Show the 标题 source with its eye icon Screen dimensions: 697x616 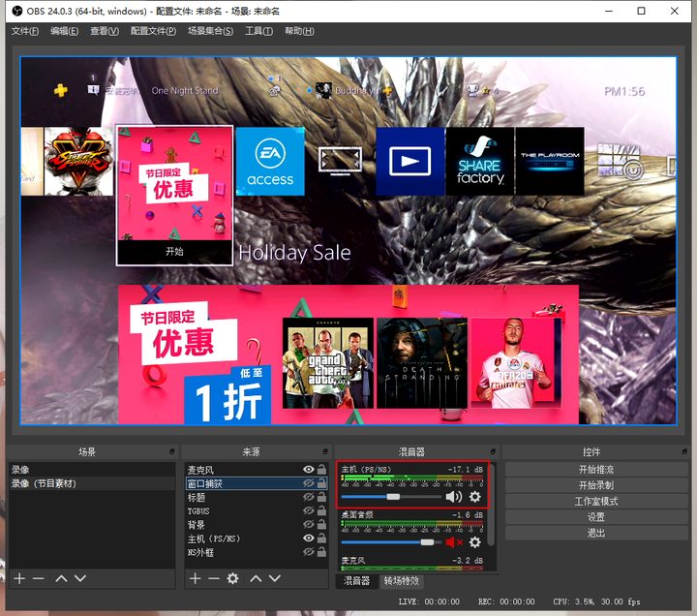tap(309, 497)
